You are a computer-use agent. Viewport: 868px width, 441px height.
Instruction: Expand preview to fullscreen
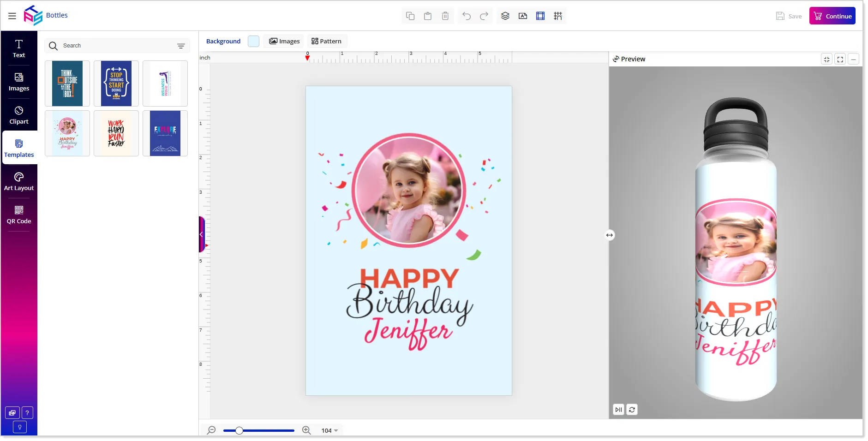click(840, 59)
